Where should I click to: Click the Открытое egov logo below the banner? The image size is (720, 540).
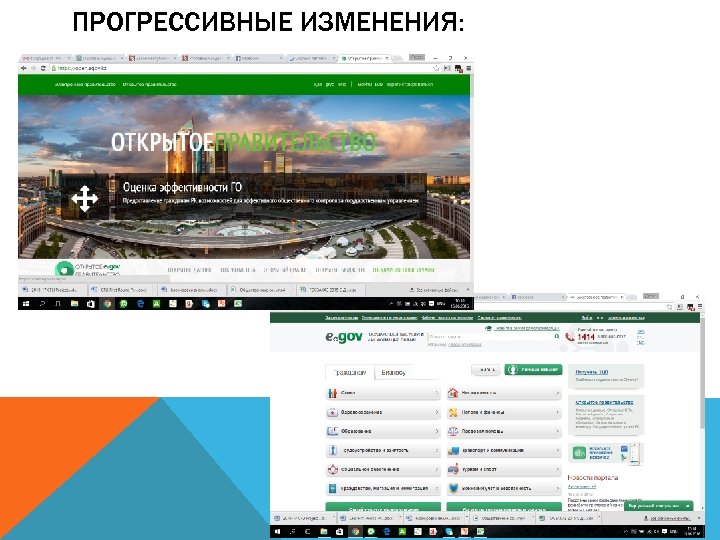coord(87,269)
